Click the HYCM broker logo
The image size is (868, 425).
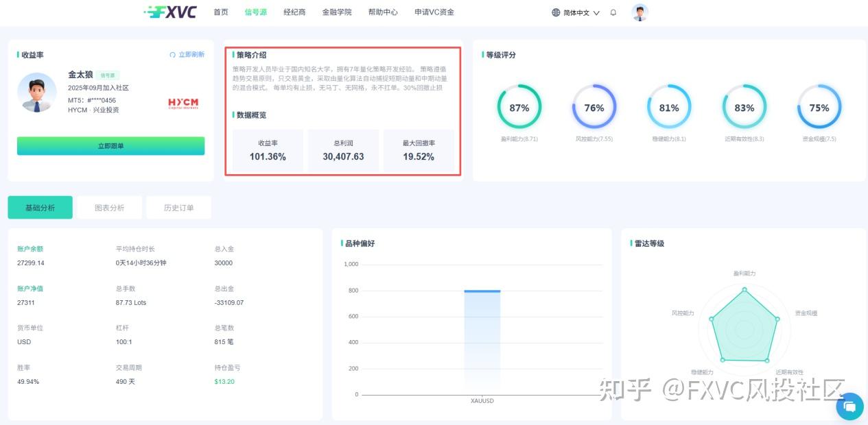183,104
